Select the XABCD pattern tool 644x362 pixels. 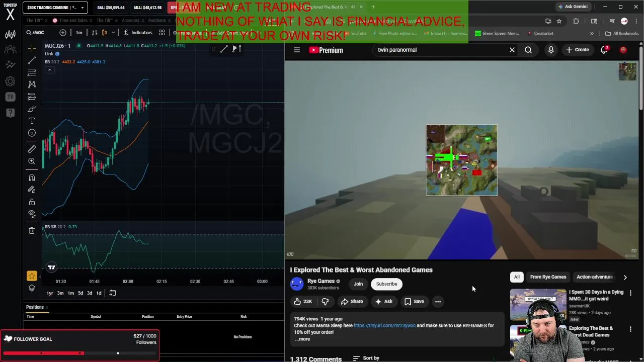[32, 84]
